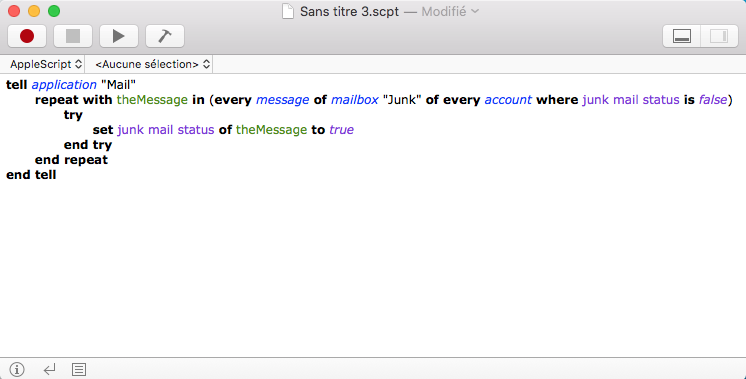Click the window title Sans titre 3.scpt
This screenshot has height=379, width=746.
click(x=349, y=11)
